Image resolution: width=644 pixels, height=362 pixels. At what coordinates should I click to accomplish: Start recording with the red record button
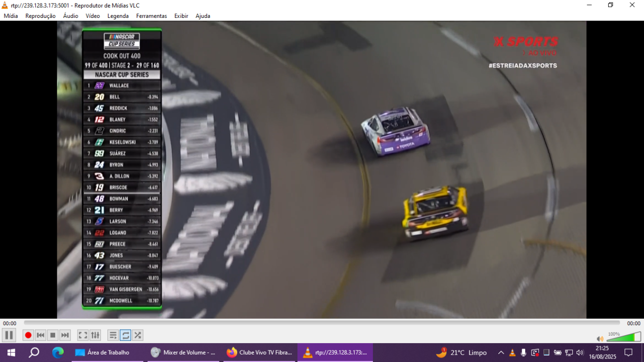pyautogui.click(x=28, y=335)
